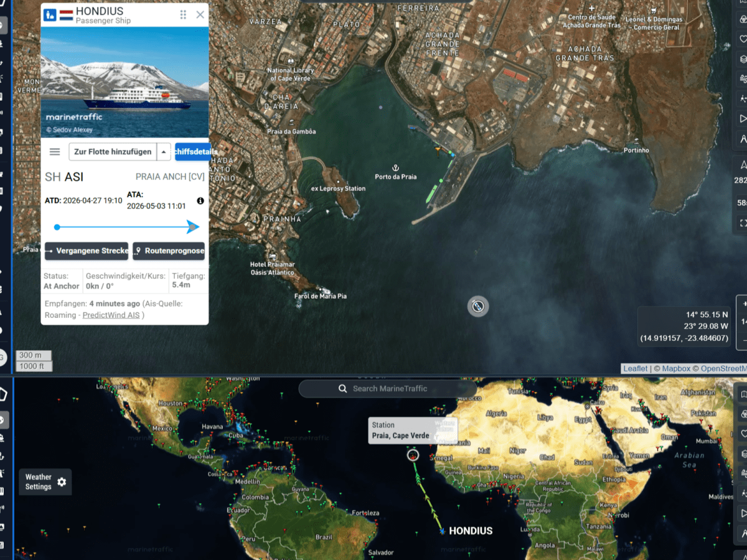Click the At Anchor status value
Screen dimensions: 747x560
[62, 286]
